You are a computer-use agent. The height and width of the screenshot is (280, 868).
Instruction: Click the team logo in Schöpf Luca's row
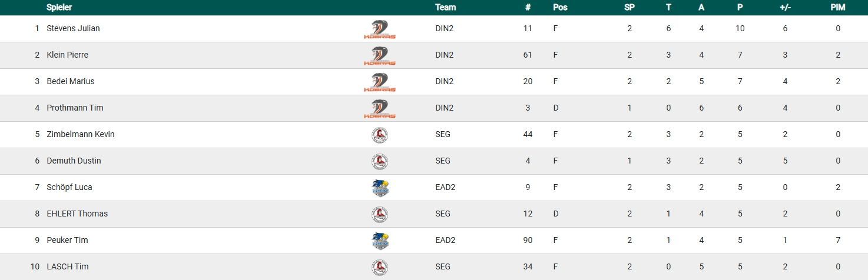click(380, 188)
